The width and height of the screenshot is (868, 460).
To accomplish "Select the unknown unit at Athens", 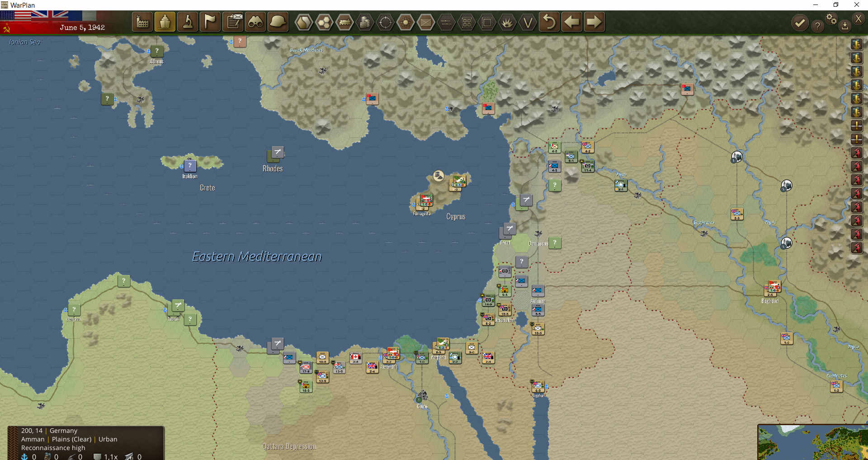I will click(x=157, y=51).
